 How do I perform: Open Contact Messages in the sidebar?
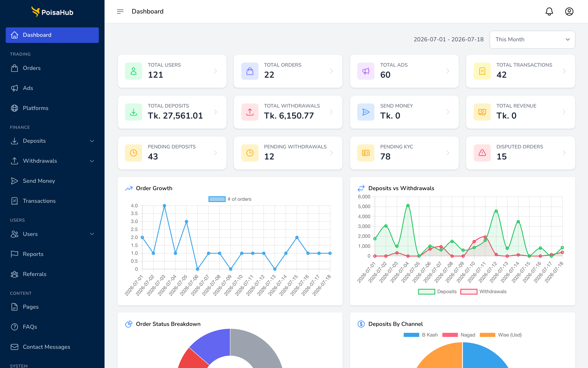(52, 347)
